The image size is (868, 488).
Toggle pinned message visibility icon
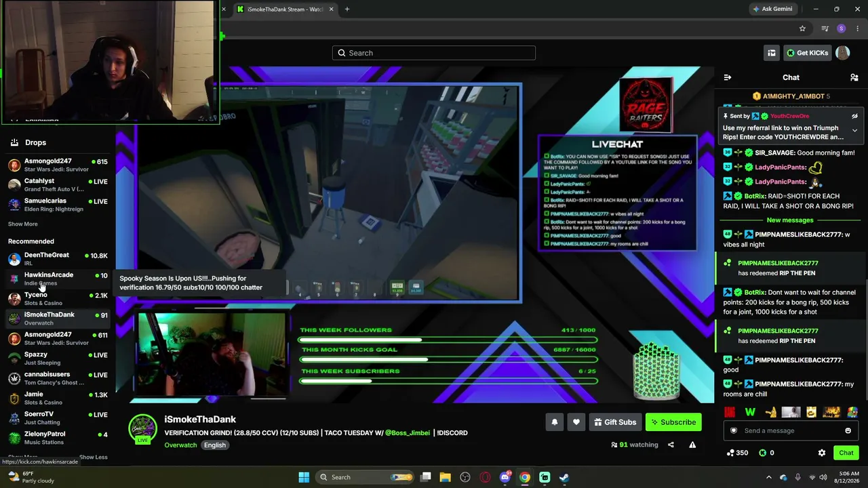click(854, 116)
